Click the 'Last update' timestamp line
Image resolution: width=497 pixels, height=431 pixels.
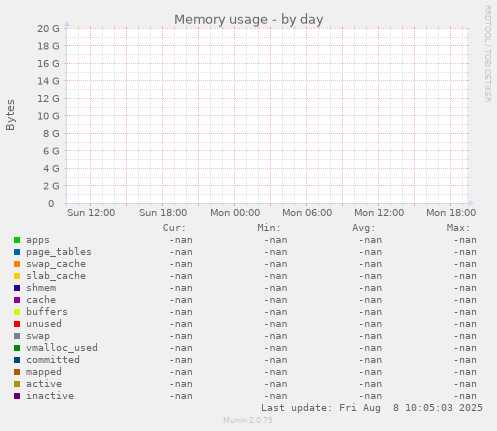372,408
